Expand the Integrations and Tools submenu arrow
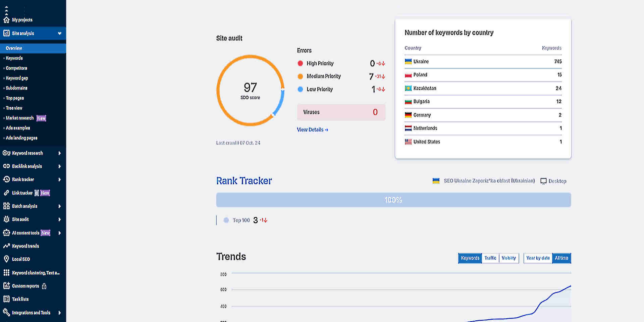The width and height of the screenshot is (644, 322). (x=59, y=313)
